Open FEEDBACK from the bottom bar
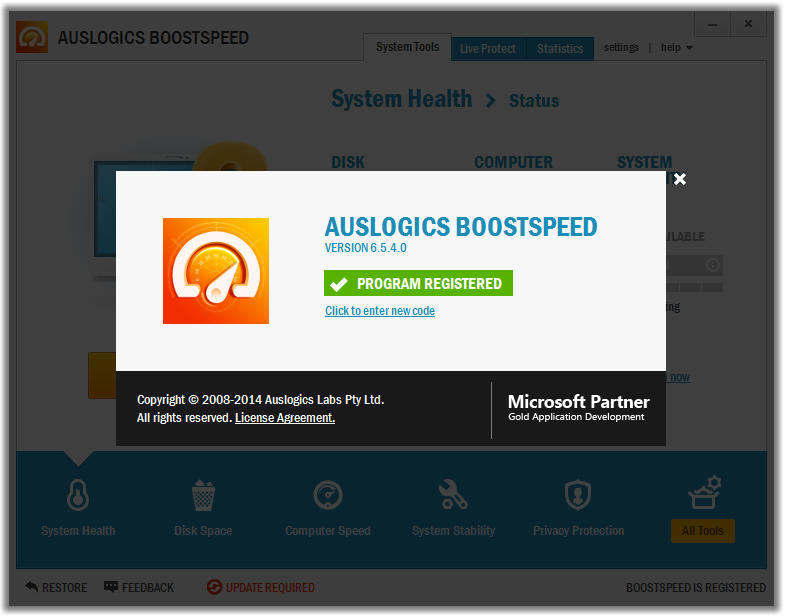The width and height of the screenshot is (787, 616). (x=139, y=587)
